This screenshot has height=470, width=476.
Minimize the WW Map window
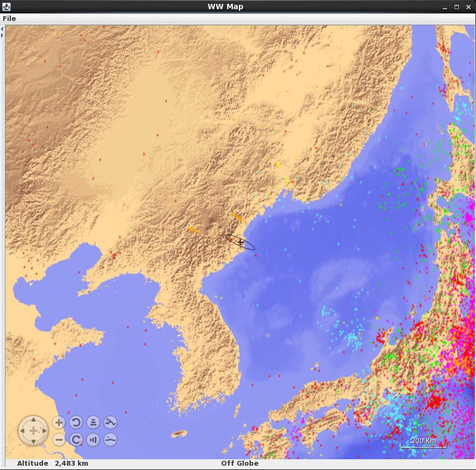click(x=445, y=7)
